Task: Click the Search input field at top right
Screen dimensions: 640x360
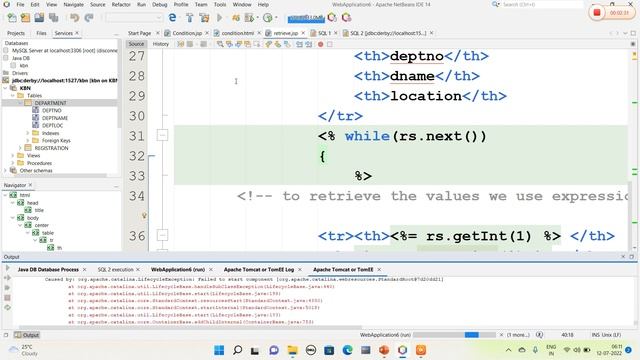Action: [542, 4]
